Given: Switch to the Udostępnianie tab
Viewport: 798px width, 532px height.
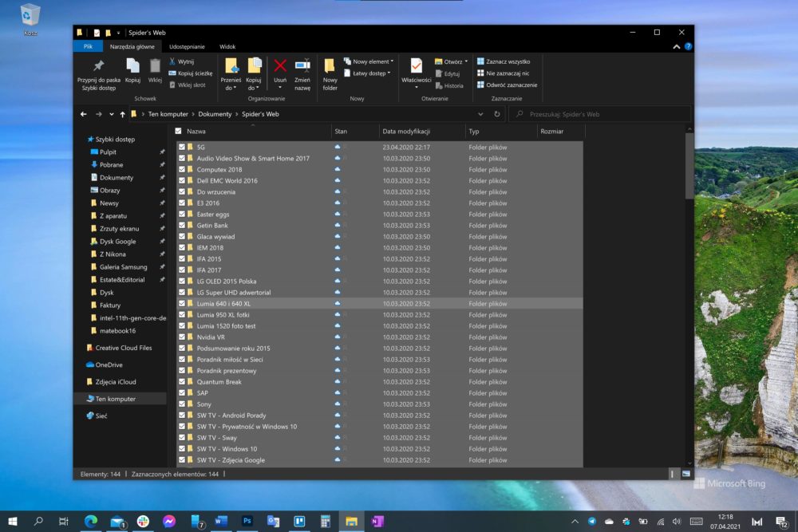Looking at the screenshot, I should (x=187, y=46).
